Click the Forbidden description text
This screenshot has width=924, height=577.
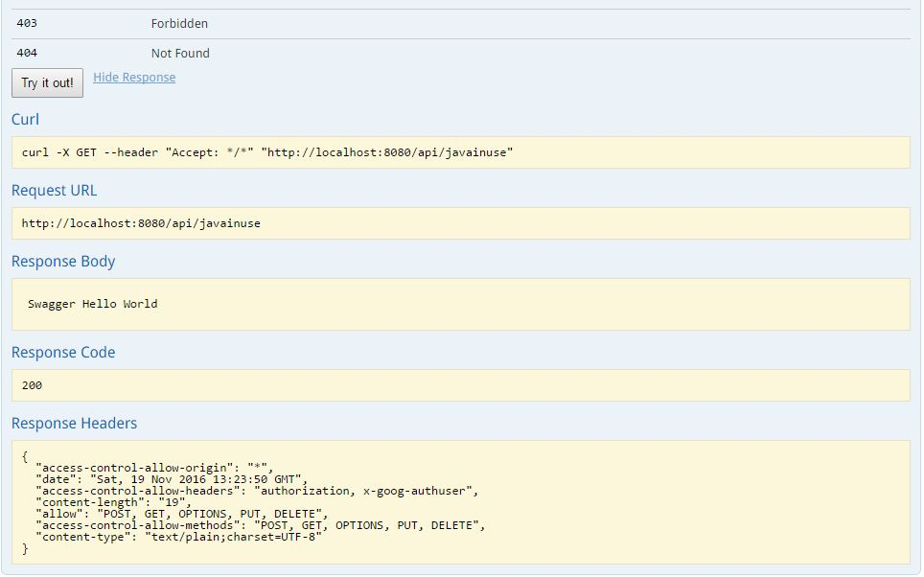[179, 23]
